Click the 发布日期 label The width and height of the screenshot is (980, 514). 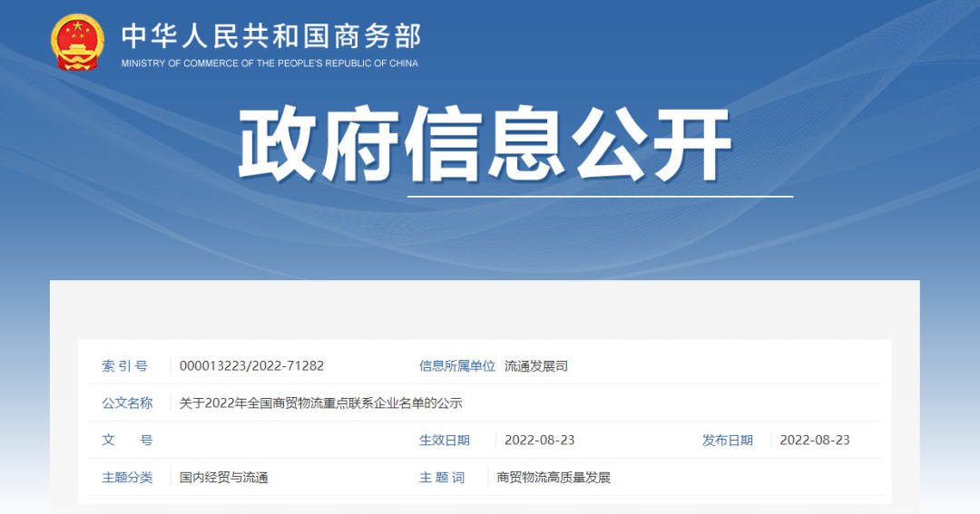click(x=728, y=440)
